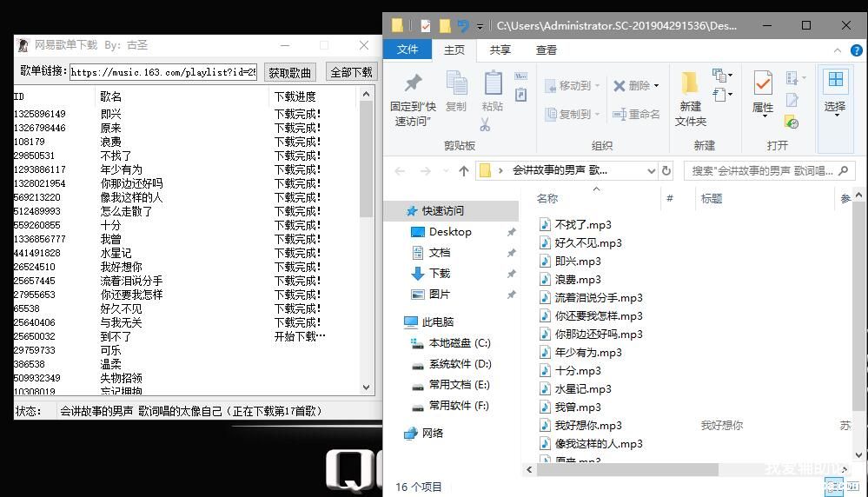This screenshot has height=497, width=868.
Task: Click the 获取歌曲 button
Action: click(289, 72)
